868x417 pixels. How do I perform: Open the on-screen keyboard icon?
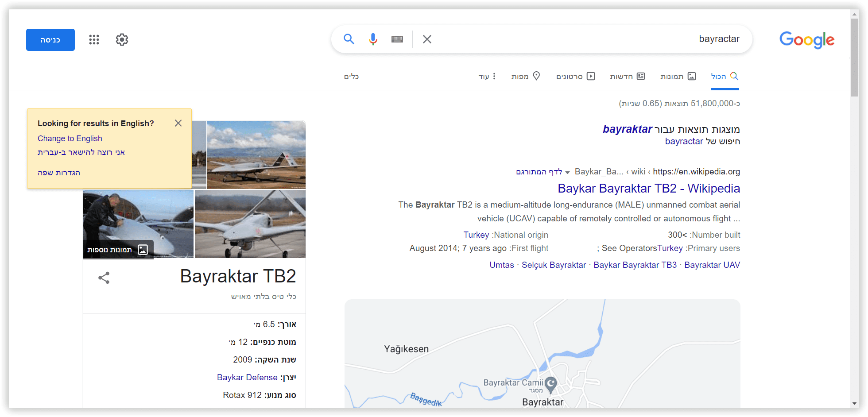(397, 39)
